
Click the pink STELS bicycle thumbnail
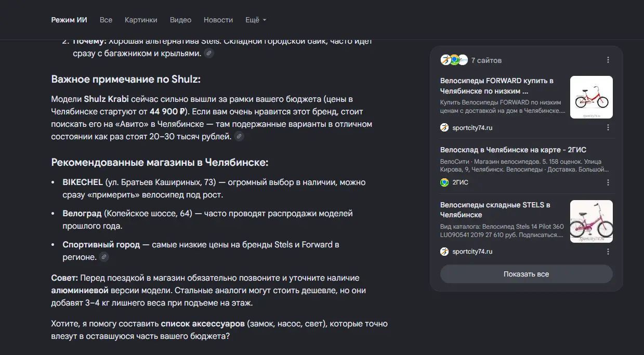[x=592, y=221]
